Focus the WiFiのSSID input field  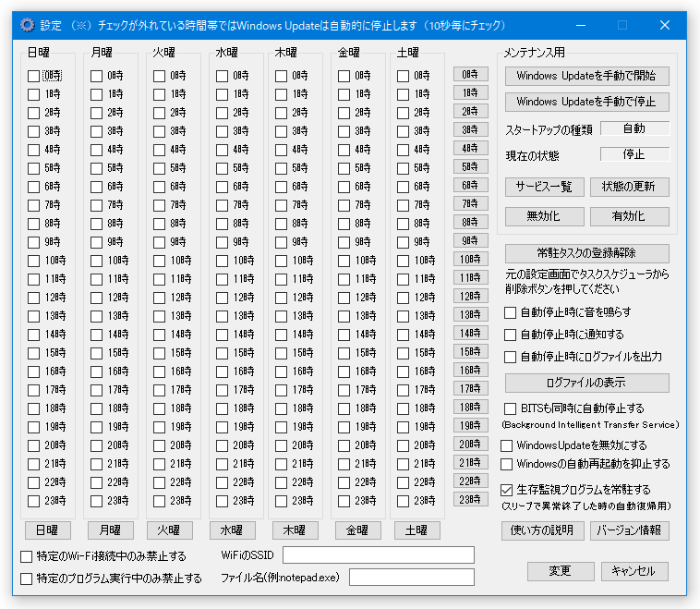tap(379, 555)
